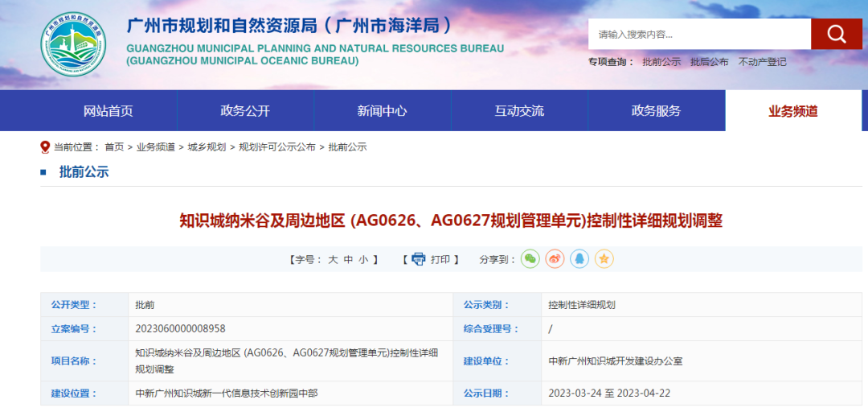Go to 批前公示 in breadcrumb
The height and width of the screenshot is (420, 868).
click(348, 146)
